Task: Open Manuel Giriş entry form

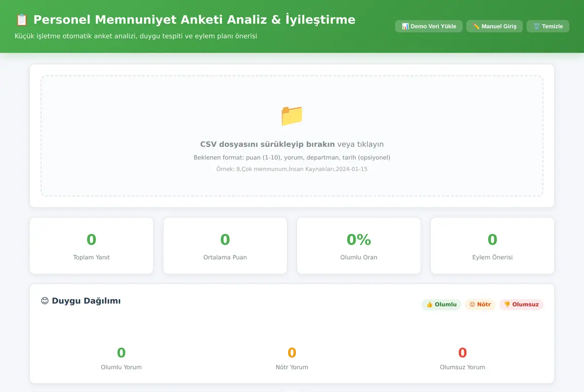Action: tap(494, 26)
